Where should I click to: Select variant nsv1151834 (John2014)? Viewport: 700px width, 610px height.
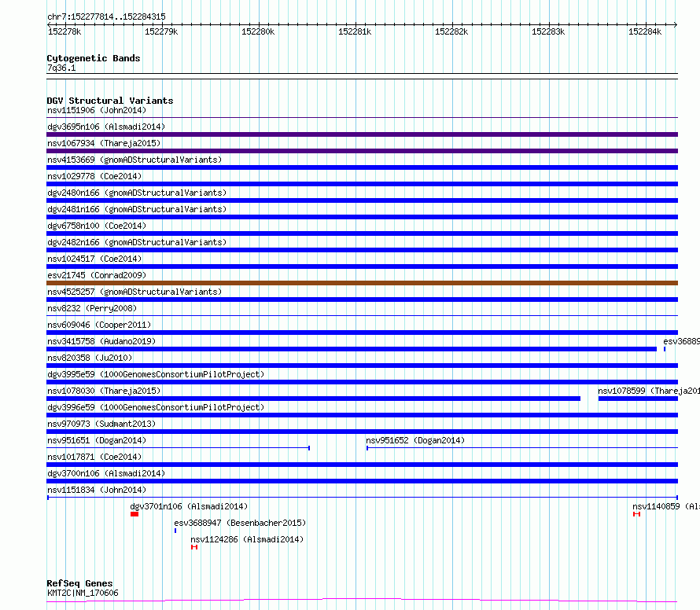point(97,490)
